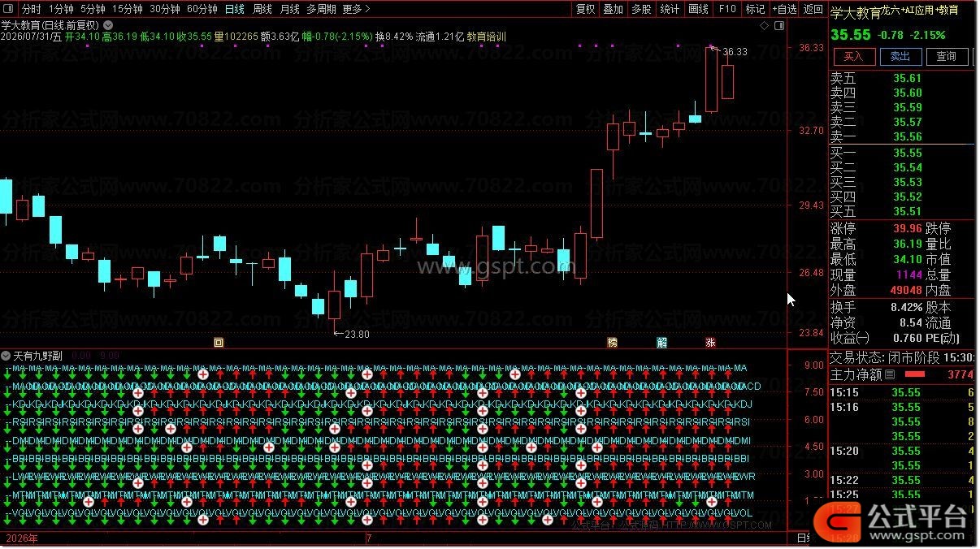Click the 换手 value 8.42%
980x549 pixels.
[906, 307]
